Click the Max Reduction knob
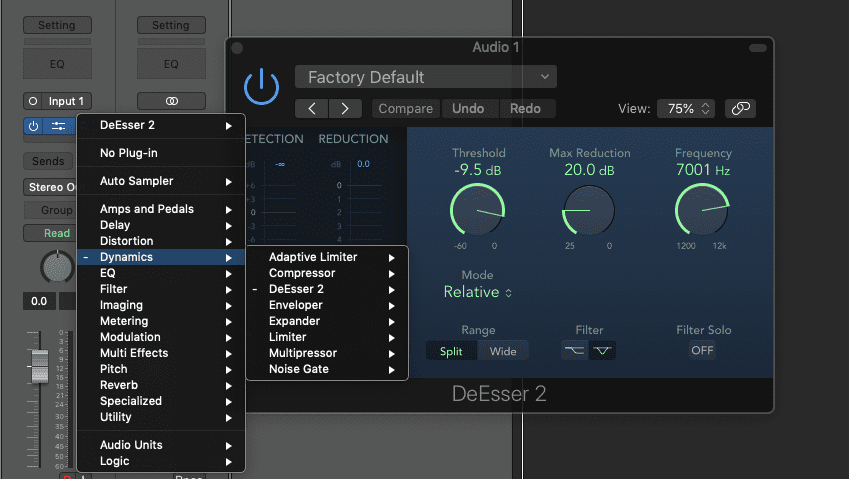 (x=589, y=210)
